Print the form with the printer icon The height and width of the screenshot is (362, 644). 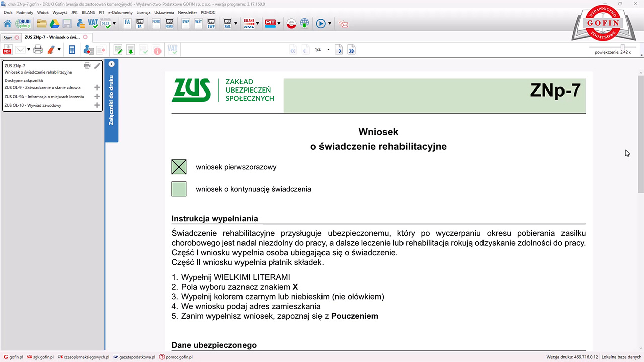(38, 49)
